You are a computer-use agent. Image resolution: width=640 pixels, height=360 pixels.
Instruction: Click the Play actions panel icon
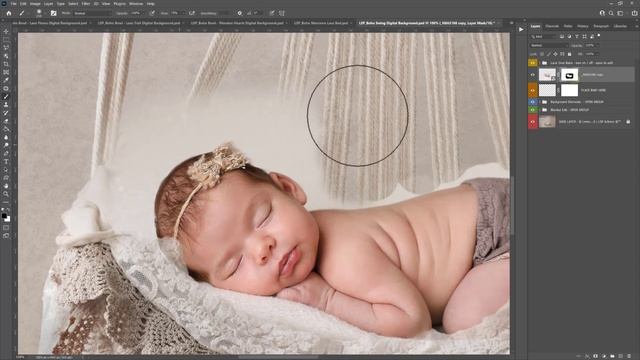click(521, 29)
